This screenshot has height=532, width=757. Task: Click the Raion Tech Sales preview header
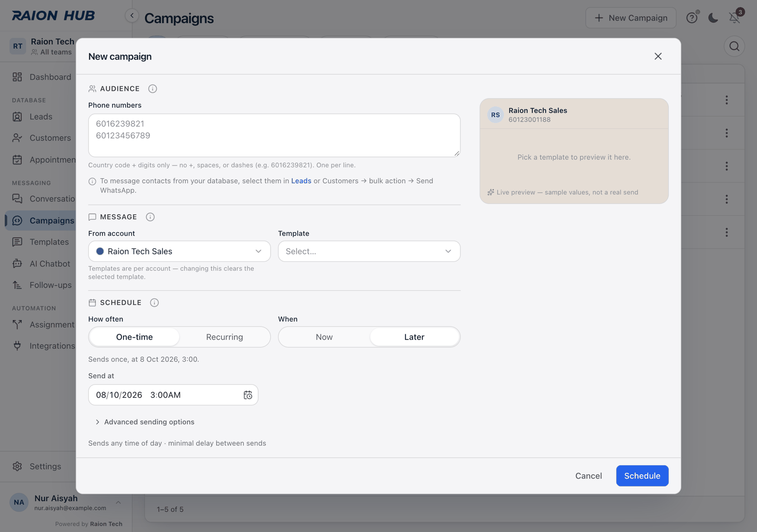pyautogui.click(x=574, y=114)
